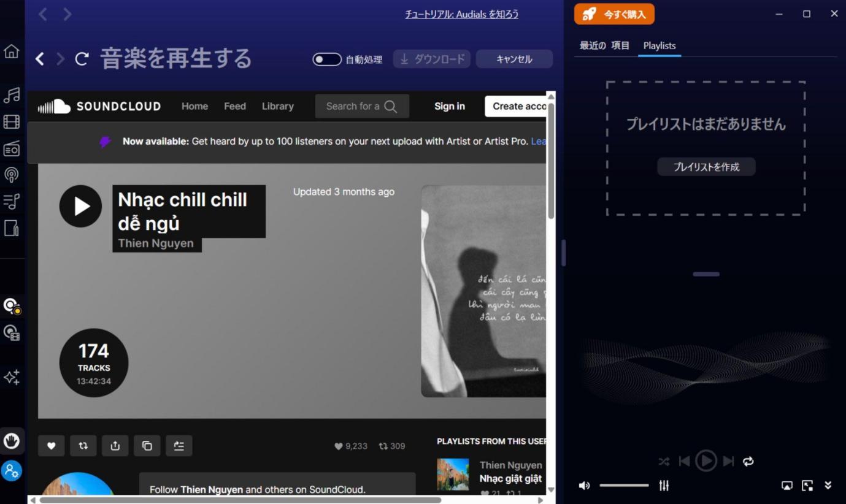Open the podcasts section in sidebar

point(12,175)
